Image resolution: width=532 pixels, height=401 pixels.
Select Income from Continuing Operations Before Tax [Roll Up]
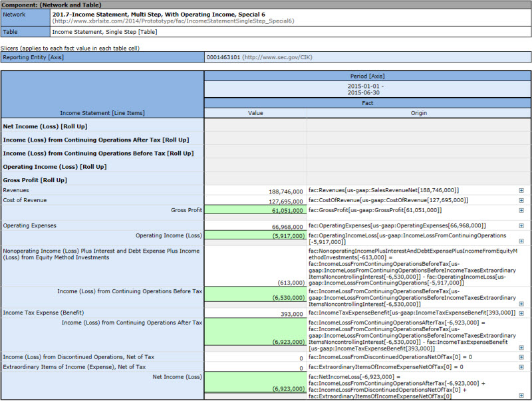coord(98,154)
